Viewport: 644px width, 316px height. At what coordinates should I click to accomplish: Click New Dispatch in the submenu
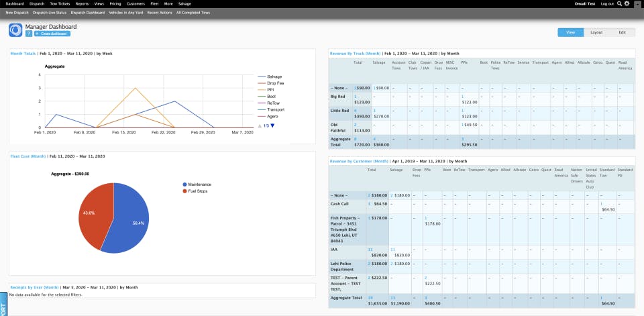[x=17, y=13]
